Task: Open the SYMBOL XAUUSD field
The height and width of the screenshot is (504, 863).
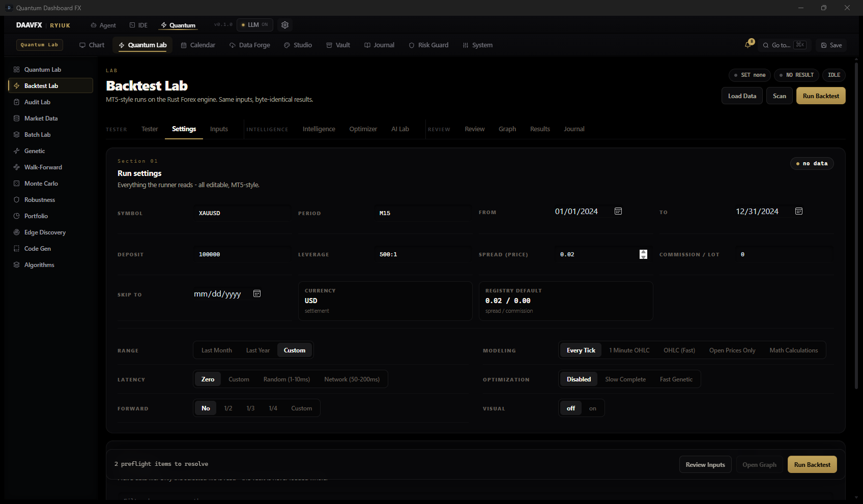Action: point(242,213)
